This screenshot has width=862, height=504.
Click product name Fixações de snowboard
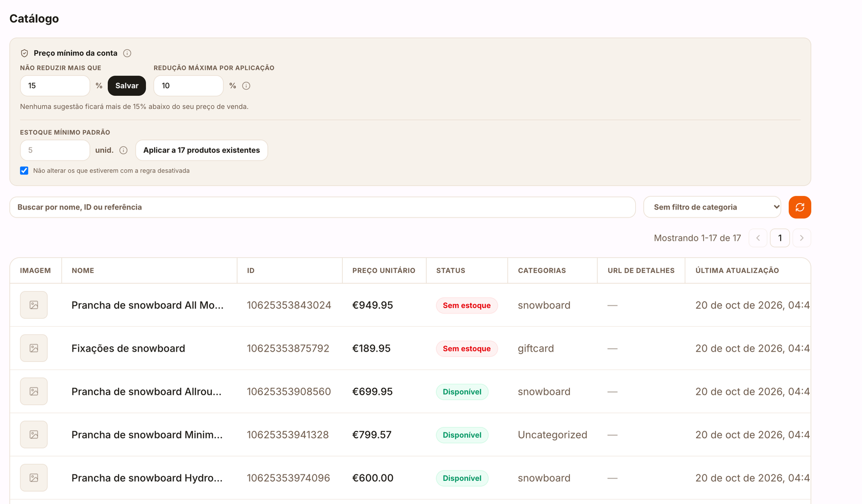point(128,348)
